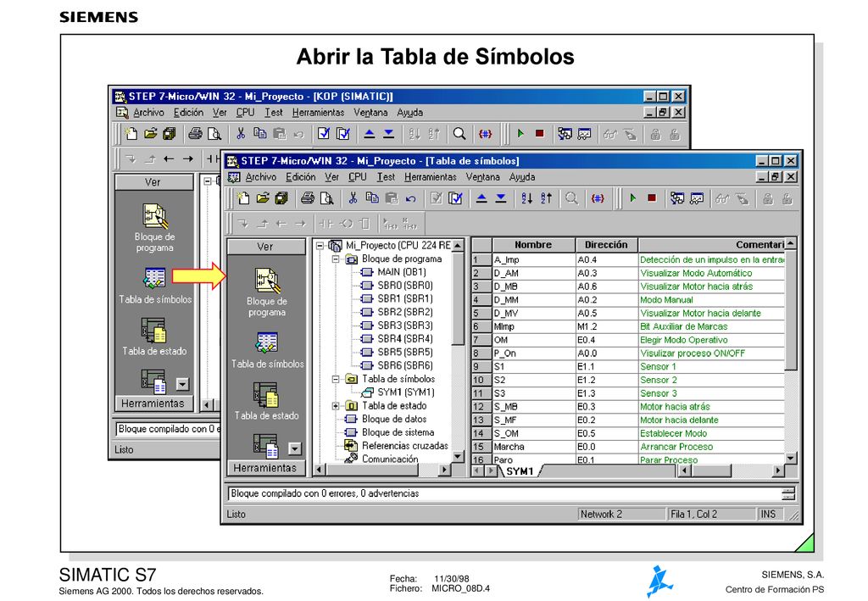The image size is (868, 601).
Task: Open the Ventana menu in the front window
Action: (482, 177)
